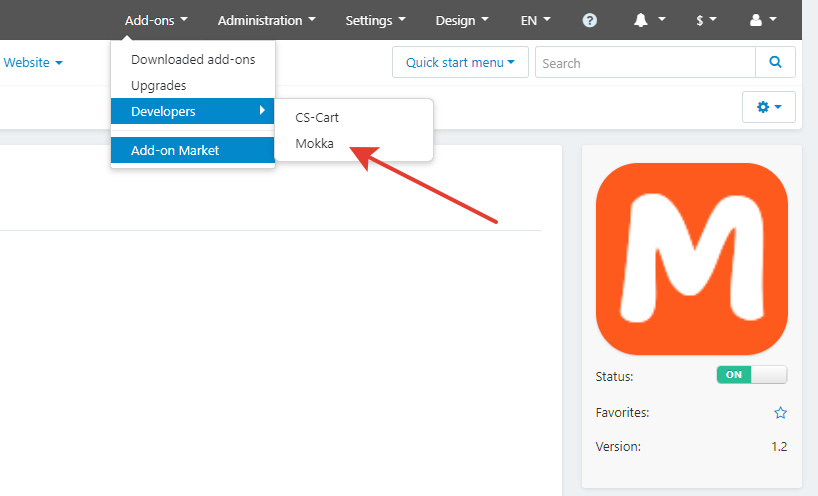
Task: Expand the Administration menu
Action: click(266, 20)
